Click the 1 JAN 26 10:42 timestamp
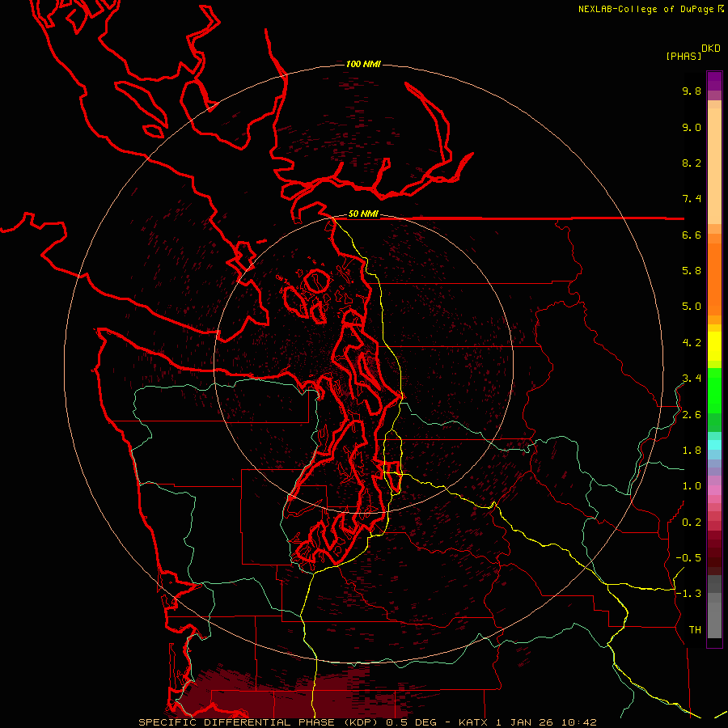This screenshot has width=728, height=728. coord(546,722)
